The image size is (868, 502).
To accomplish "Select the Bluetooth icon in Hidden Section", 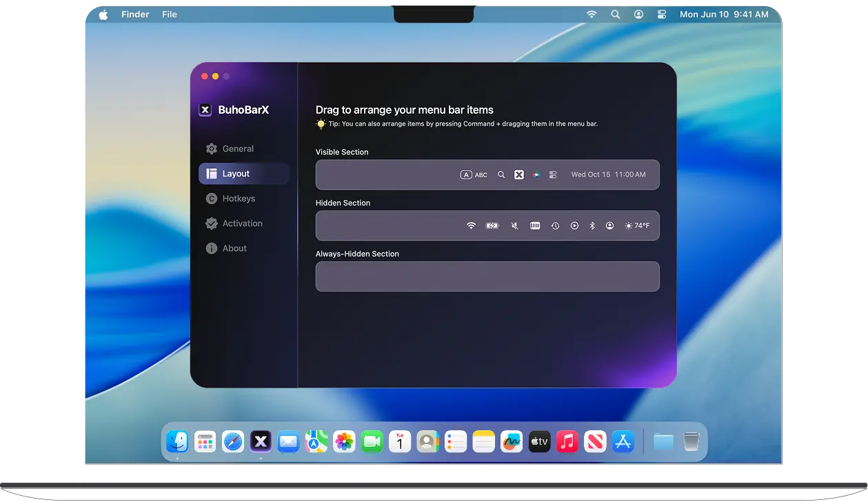I will [592, 225].
